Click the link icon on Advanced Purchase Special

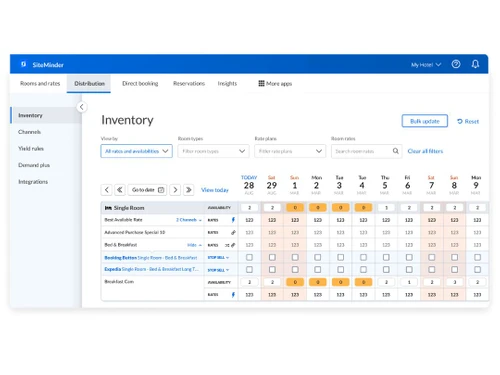(233, 232)
